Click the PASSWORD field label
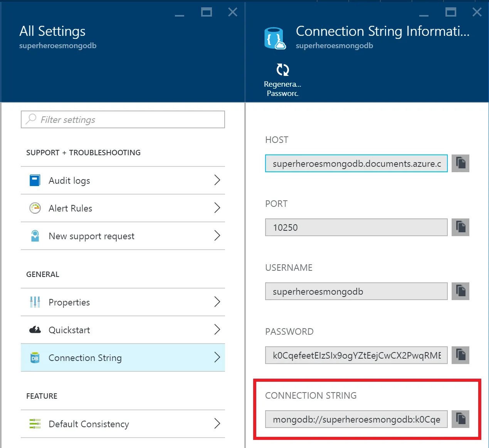This screenshot has height=448, width=489. tap(289, 332)
